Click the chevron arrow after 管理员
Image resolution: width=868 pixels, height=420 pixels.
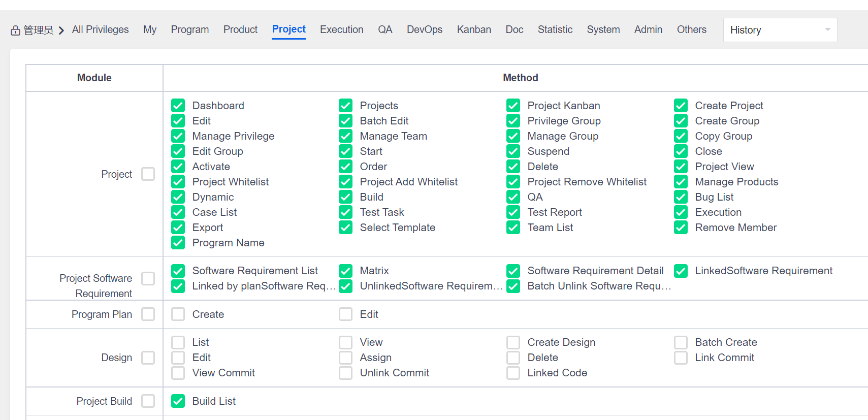point(61,30)
